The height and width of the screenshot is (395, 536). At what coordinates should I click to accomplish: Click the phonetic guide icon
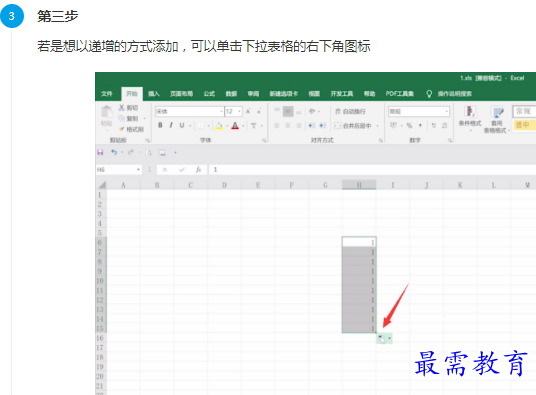point(254,125)
